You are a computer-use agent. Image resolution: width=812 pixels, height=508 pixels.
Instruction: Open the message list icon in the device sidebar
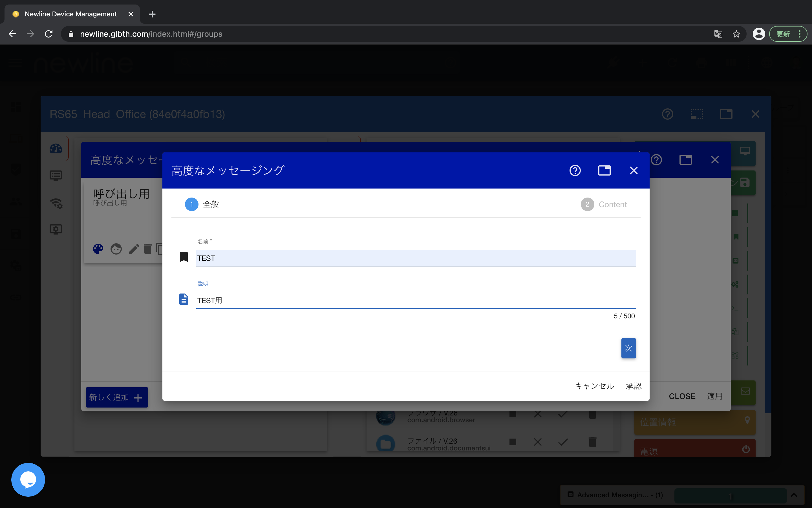pyautogui.click(x=56, y=175)
